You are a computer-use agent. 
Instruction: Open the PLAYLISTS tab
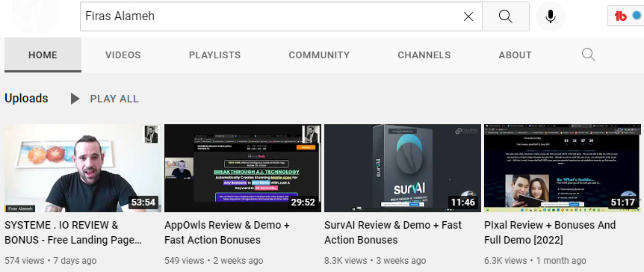click(214, 55)
